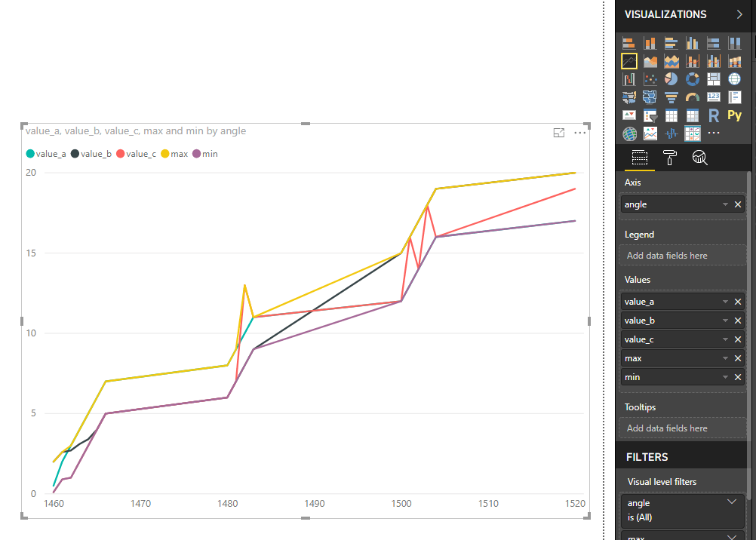Open dropdown for max field

725,358
